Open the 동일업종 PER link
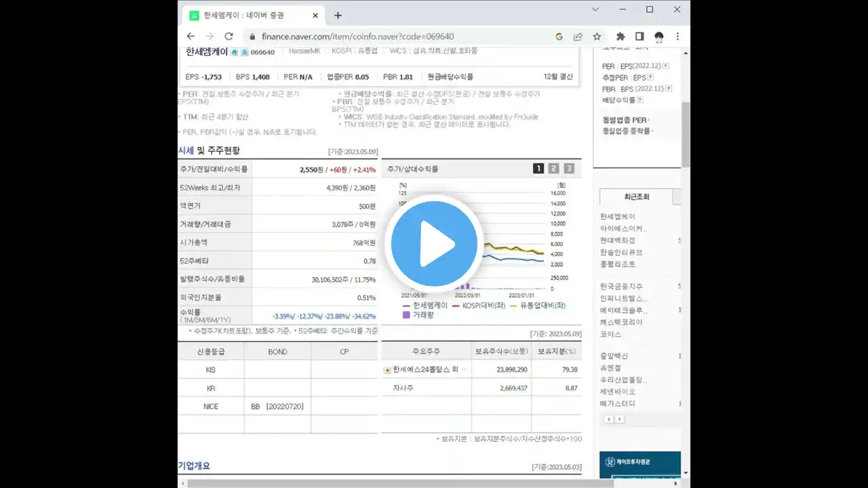 pos(625,120)
